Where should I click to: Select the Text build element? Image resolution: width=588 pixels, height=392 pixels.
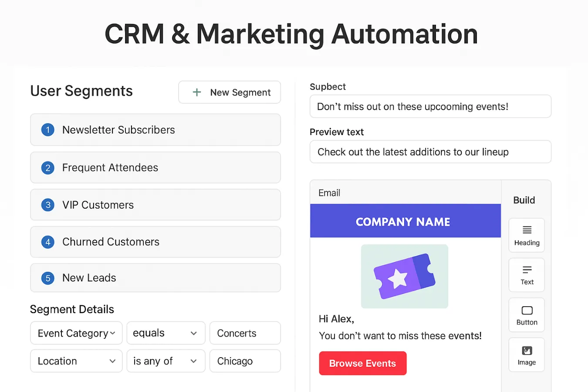(526, 275)
